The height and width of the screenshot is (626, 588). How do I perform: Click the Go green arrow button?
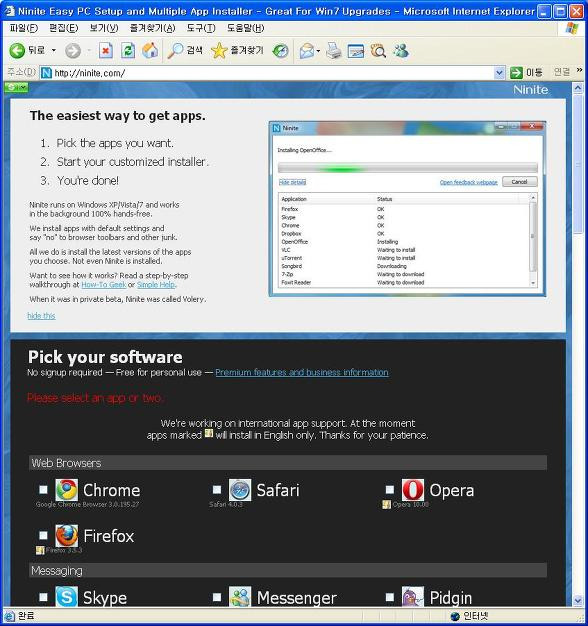516,73
